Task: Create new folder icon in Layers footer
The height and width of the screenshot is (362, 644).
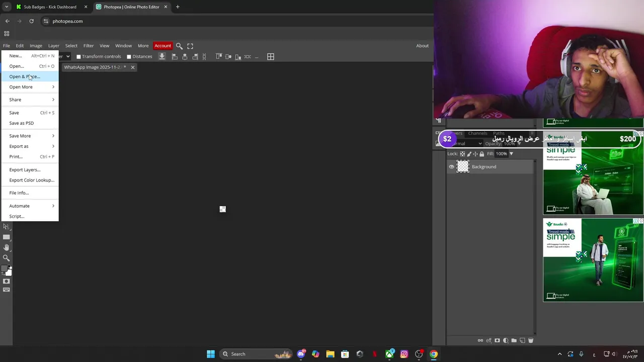Action: coord(514,340)
